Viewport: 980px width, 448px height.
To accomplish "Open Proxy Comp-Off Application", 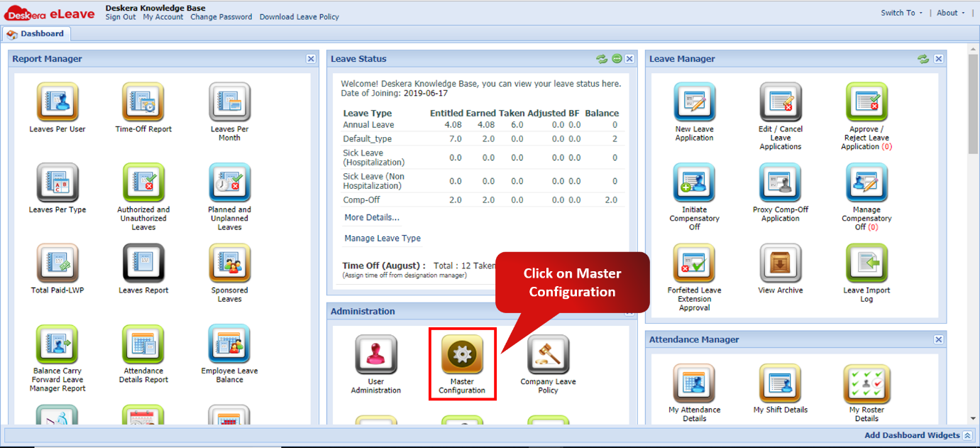I will (x=781, y=182).
